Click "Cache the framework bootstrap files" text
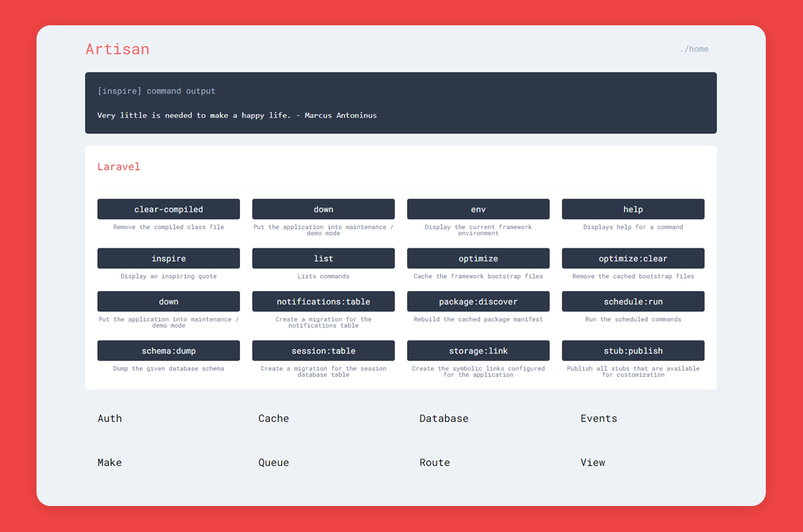This screenshot has height=532, width=803. (478, 276)
